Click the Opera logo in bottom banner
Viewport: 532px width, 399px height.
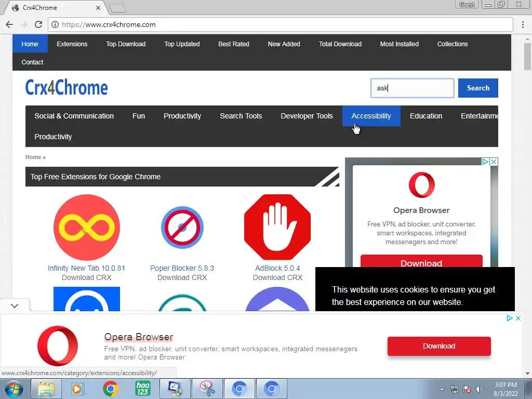click(58, 345)
